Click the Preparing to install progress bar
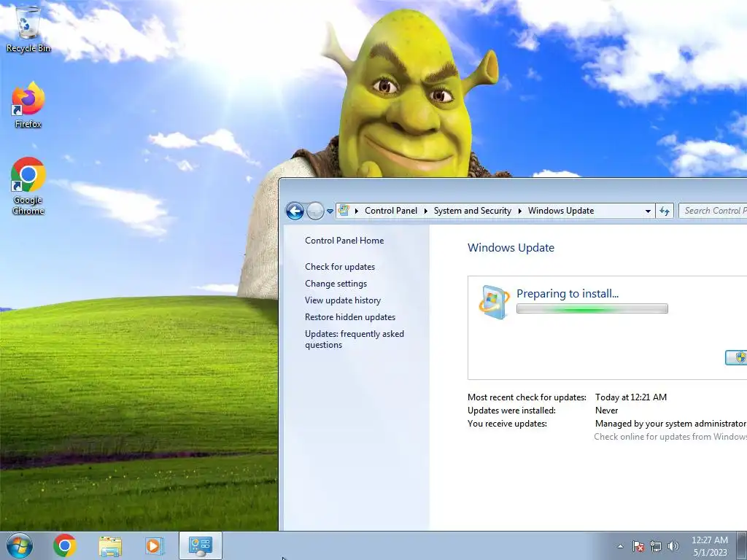The width and height of the screenshot is (747, 560). point(592,308)
